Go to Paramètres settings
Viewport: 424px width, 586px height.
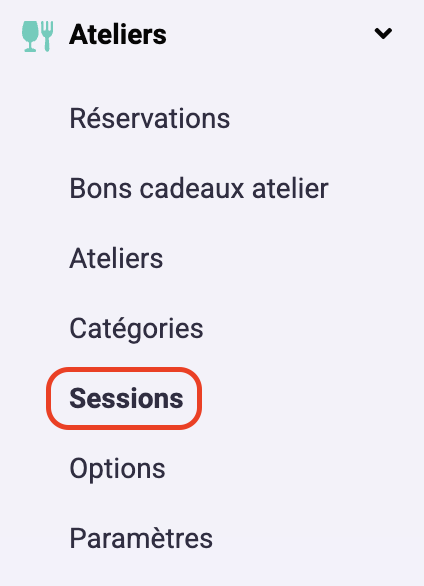141,538
